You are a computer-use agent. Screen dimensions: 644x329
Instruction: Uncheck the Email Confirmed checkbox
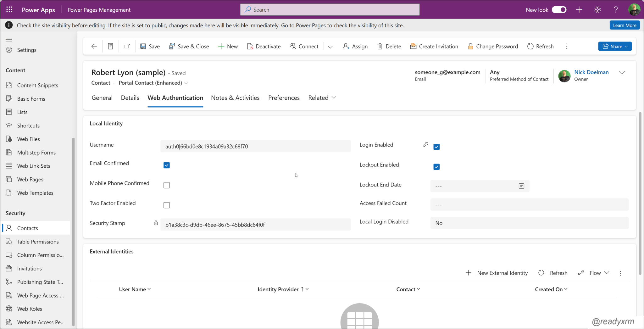(x=166, y=165)
